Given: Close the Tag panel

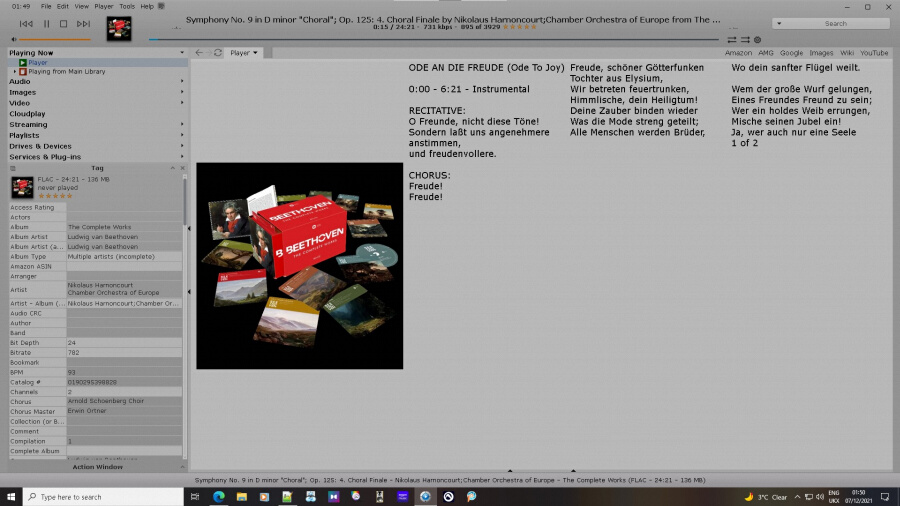Looking at the screenshot, I should coord(183,168).
